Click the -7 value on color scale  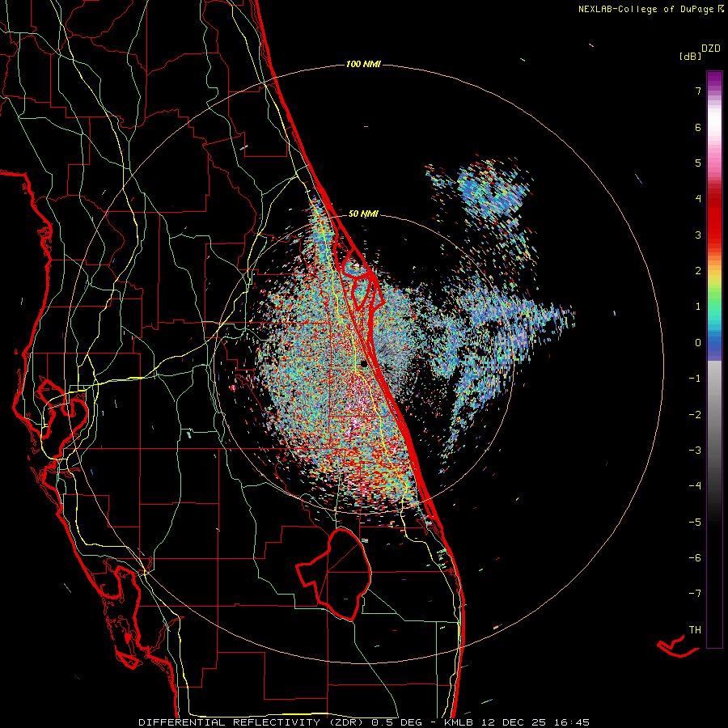point(695,594)
